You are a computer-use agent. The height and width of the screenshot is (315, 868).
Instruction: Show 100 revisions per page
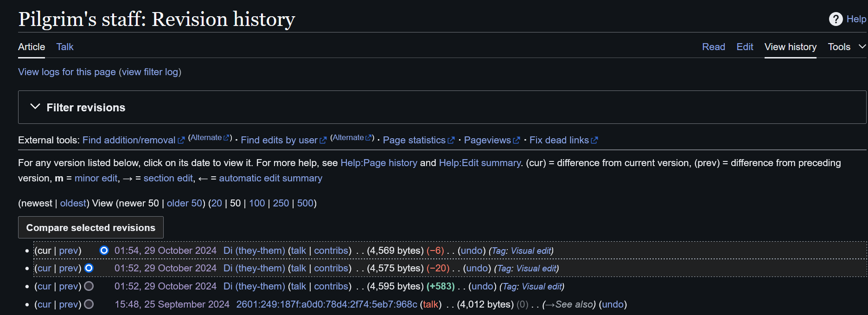[x=257, y=203]
